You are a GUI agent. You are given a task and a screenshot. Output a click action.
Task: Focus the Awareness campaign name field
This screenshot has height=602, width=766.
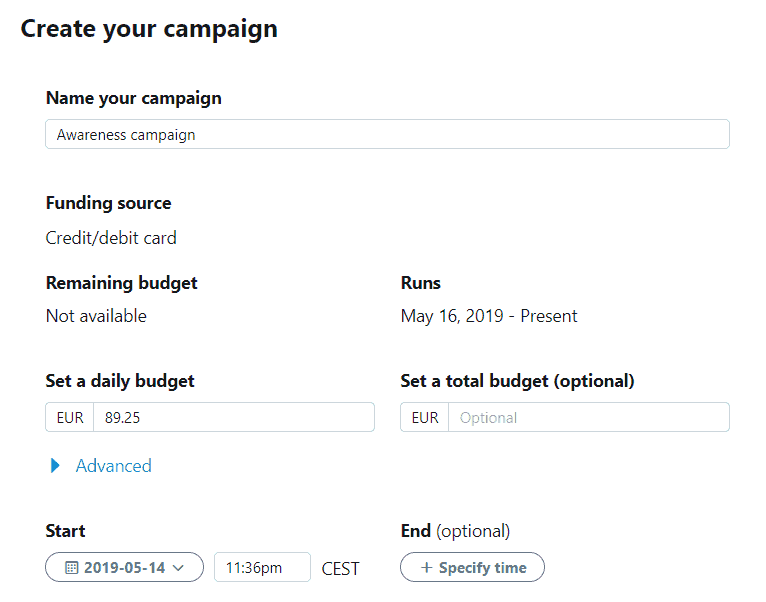tap(387, 134)
